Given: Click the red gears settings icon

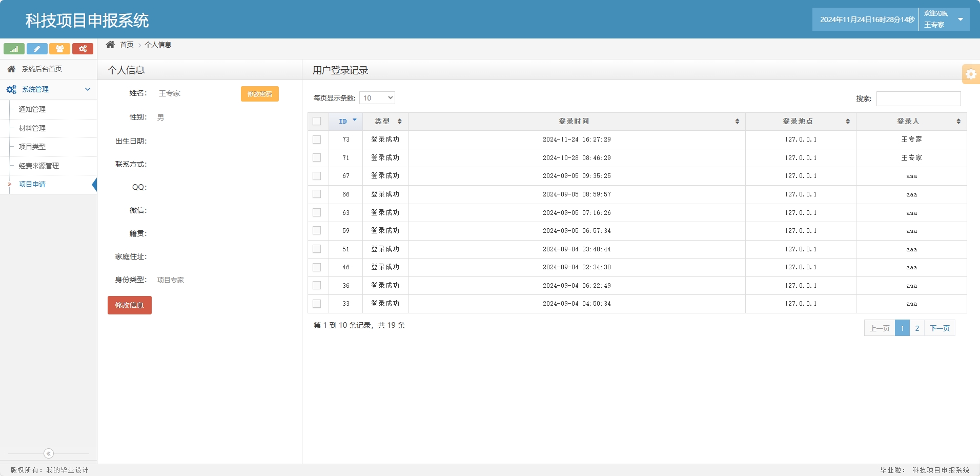Looking at the screenshot, I should 83,48.
